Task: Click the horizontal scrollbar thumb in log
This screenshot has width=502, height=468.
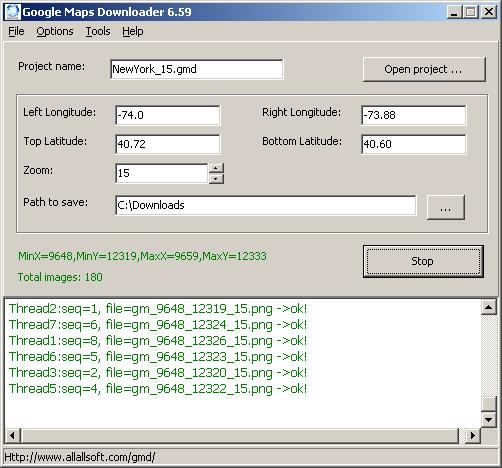Action: [240, 435]
